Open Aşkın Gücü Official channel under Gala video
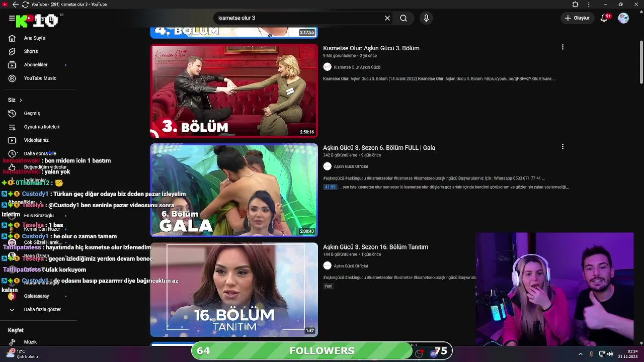This screenshot has width=644, height=362. (x=351, y=166)
